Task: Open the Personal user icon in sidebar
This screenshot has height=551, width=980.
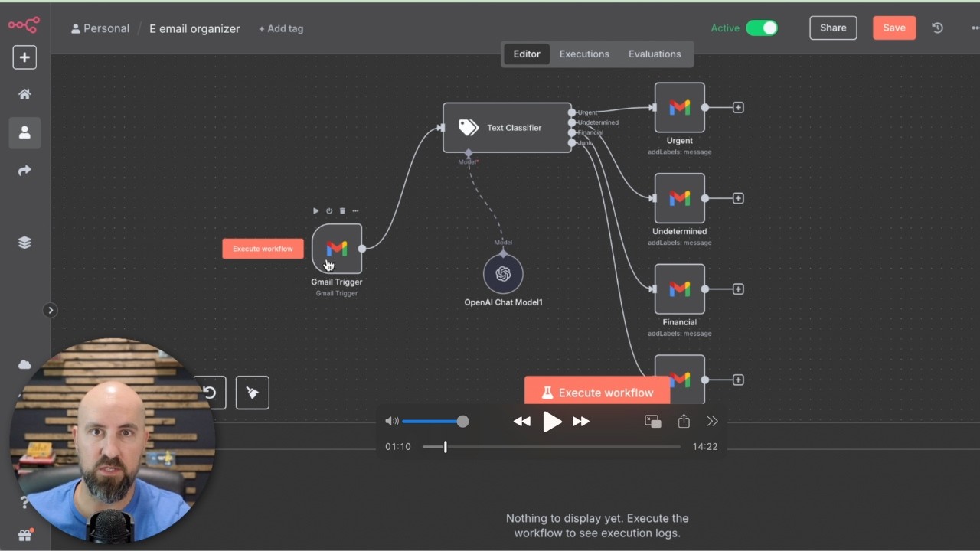Action: 24,132
